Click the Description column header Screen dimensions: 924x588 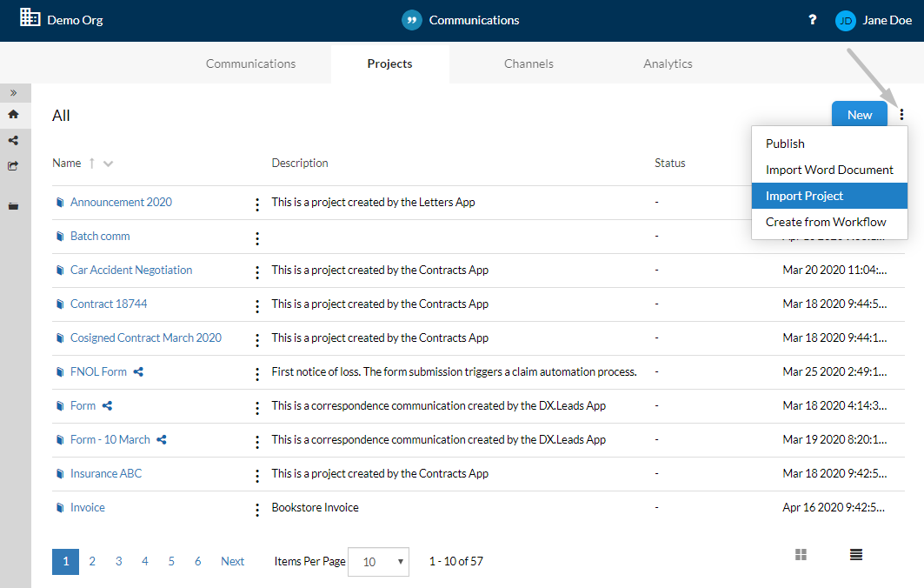pyautogui.click(x=299, y=163)
